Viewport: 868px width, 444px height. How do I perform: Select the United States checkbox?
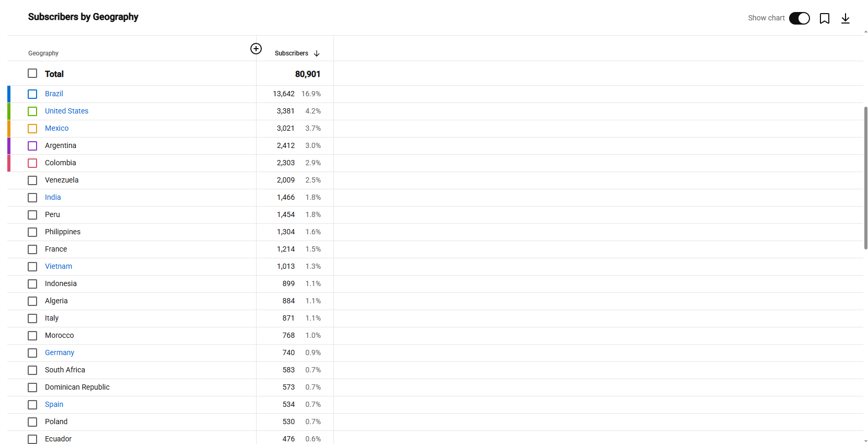32,111
